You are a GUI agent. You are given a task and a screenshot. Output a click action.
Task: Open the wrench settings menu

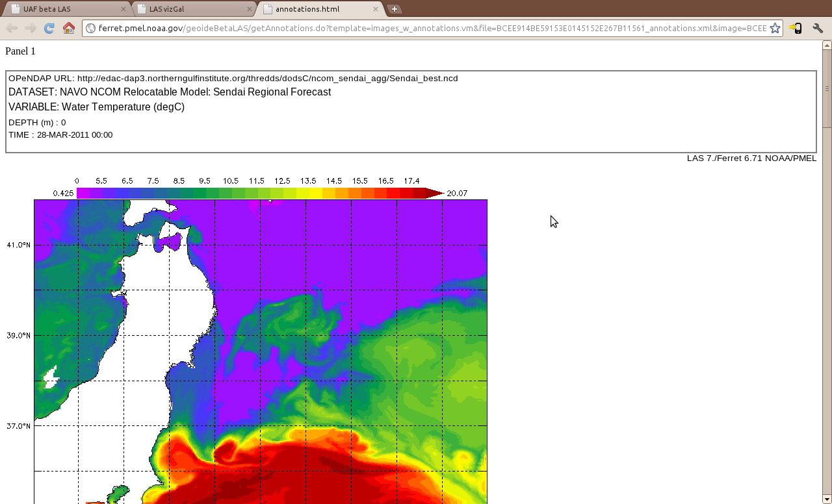coord(818,28)
